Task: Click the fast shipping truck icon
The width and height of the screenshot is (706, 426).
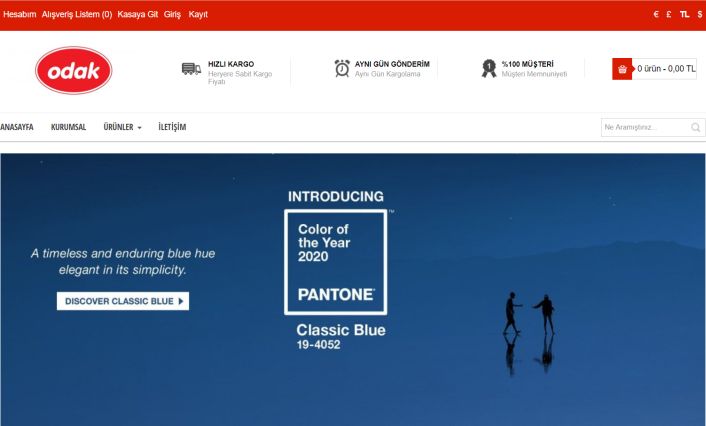Action: (191, 69)
